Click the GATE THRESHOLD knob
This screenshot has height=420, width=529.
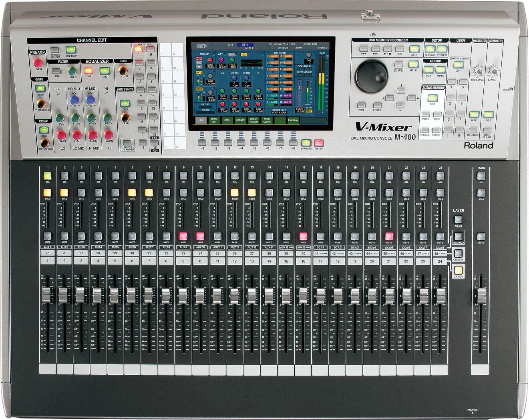pos(41,104)
